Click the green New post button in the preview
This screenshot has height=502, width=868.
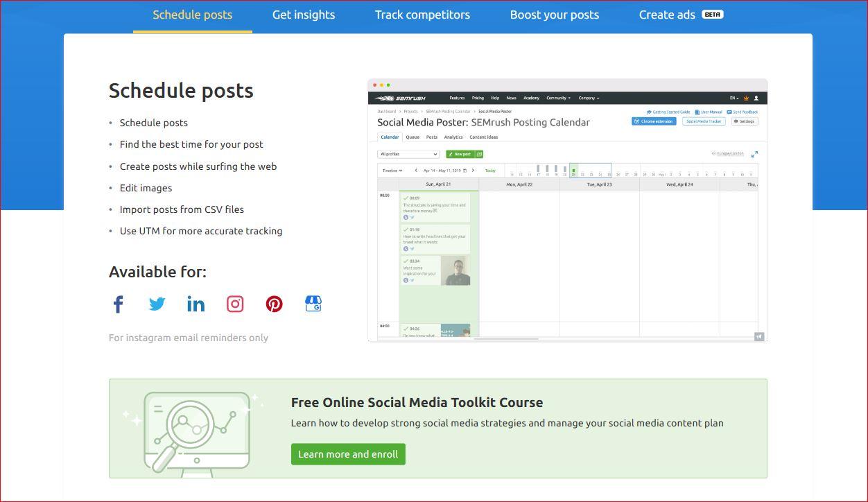pyautogui.click(x=460, y=154)
